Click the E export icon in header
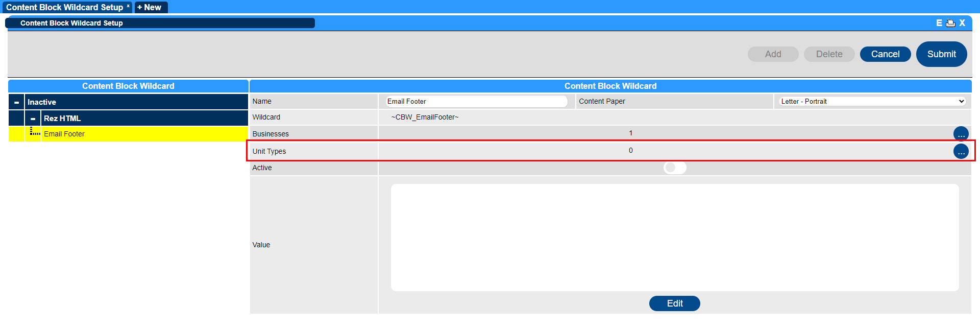Viewport: 980px width, 328px height. 939,23
